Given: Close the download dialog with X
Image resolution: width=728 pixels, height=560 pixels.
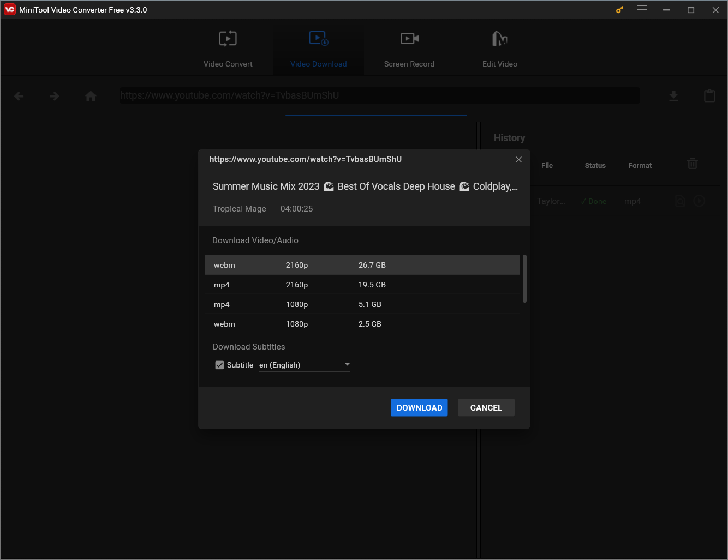Looking at the screenshot, I should [x=518, y=159].
